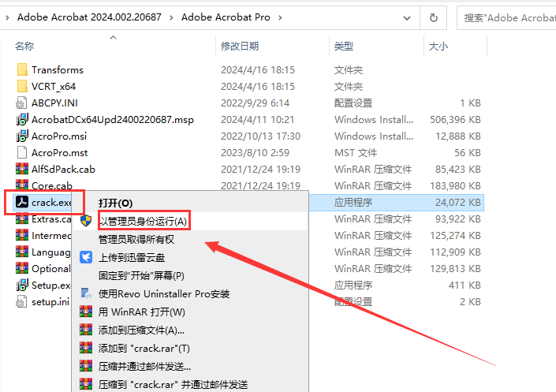
Task: Click the 2023/8/10 2:59 date cell
Action: click(x=255, y=153)
